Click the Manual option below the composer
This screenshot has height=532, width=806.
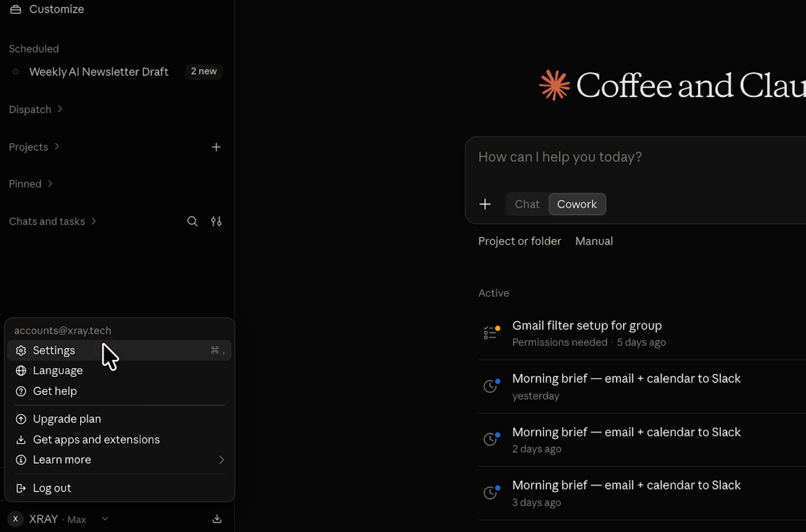tap(594, 241)
